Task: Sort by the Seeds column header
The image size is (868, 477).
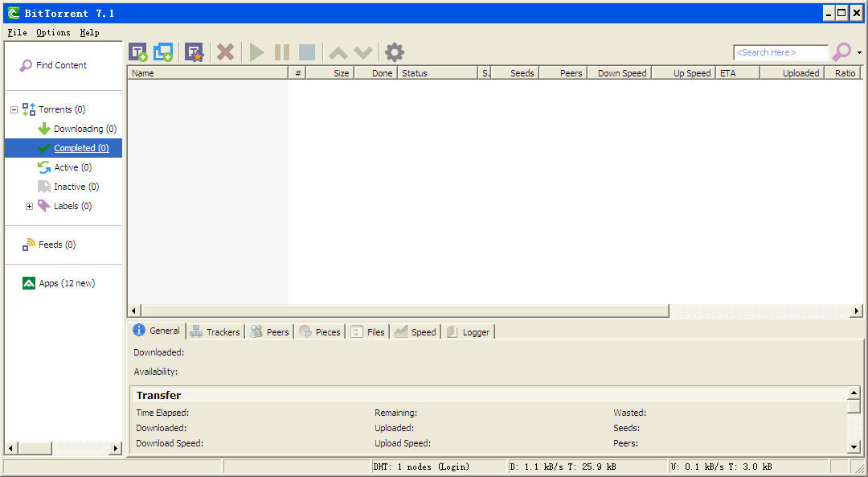Action: pos(515,73)
